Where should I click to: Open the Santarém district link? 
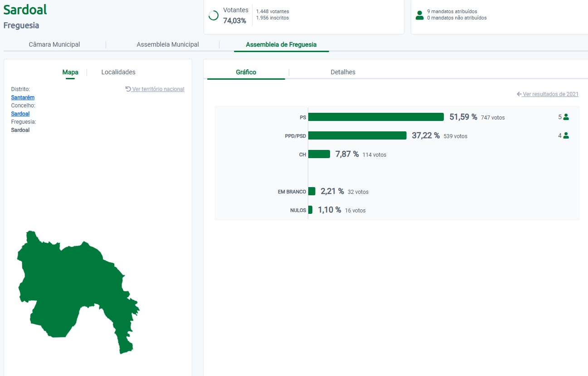pyautogui.click(x=23, y=97)
